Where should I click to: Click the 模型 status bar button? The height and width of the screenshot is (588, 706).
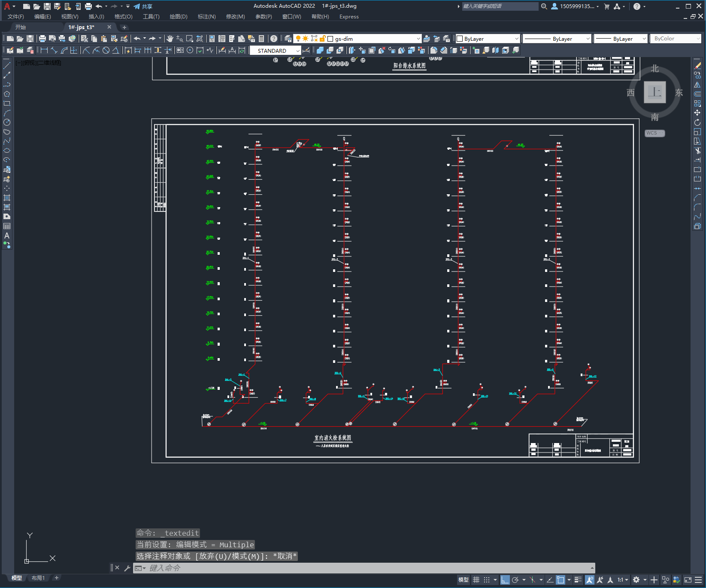(464, 580)
